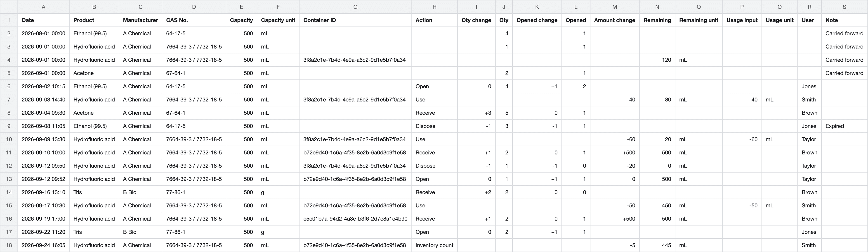868x252 pixels.
Task: Click the 'CAS No.' header cell
Action: (x=194, y=20)
